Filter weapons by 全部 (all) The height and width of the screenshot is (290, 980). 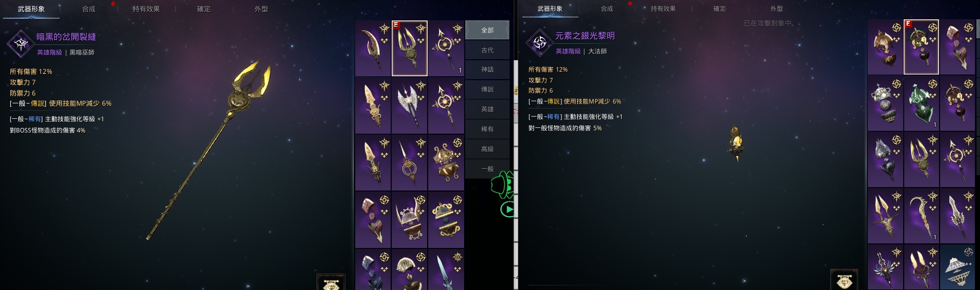(487, 30)
